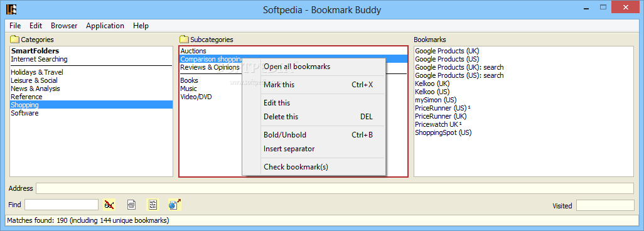Select Delete this in context menu
This screenshot has height=231, width=644.
click(x=314, y=117)
